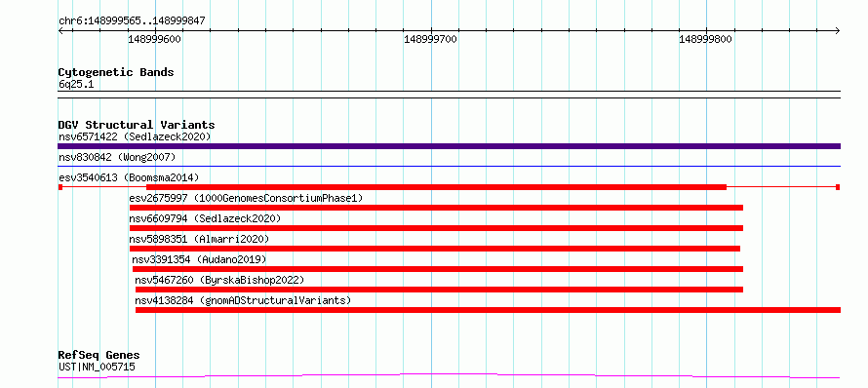This screenshot has width=868, height=388.
Task: Click the 148999700 ruler position label
Action: pyautogui.click(x=430, y=39)
